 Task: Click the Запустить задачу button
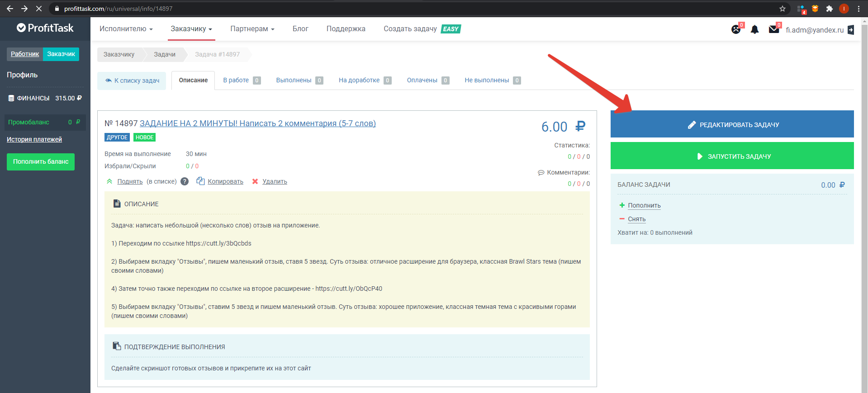(732, 156)
